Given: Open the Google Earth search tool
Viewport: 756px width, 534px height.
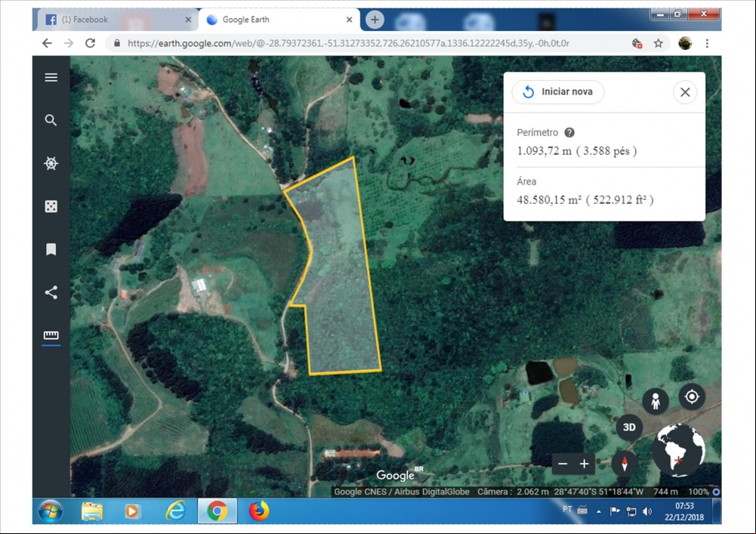Looking at the screenshot, I should (51, 120).
